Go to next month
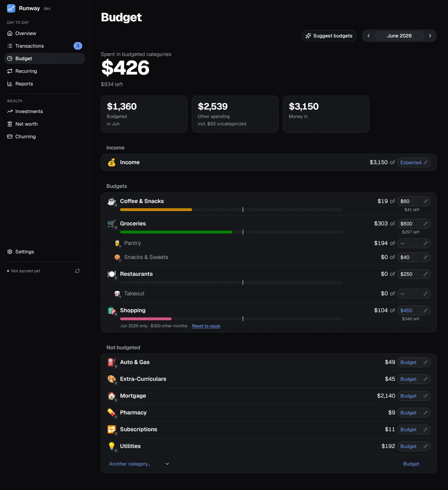This screenshot has width=448, height=490. tap(430, 36)
